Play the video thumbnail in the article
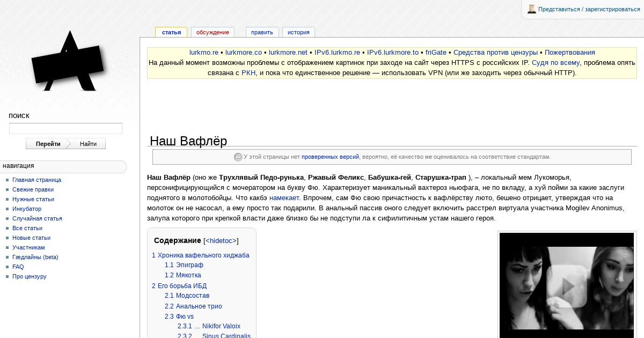 (567, 285)
